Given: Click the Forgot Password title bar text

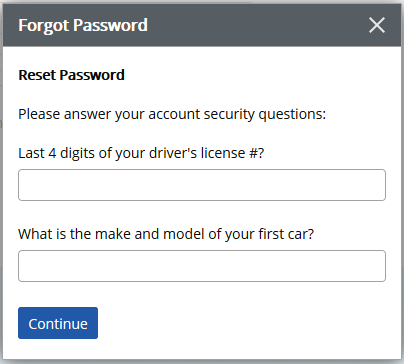Looking at the screenshot, I should (83, 25).
